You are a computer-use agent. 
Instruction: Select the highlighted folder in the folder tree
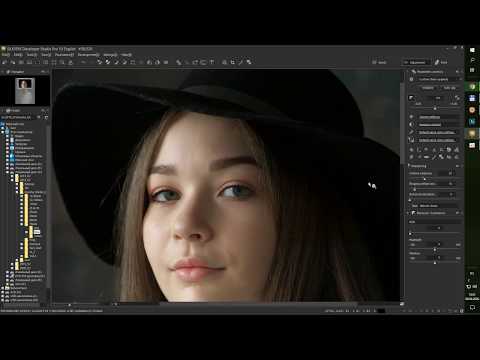click(x=37, y=232)
